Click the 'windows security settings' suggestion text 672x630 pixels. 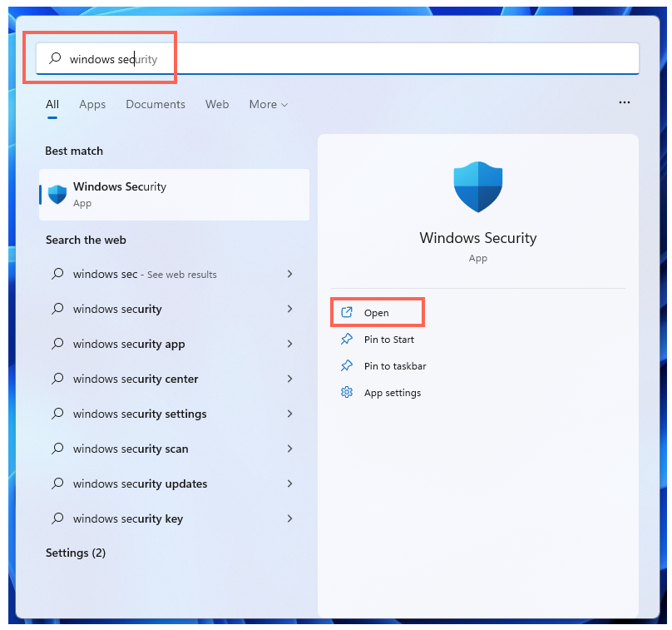point(140,414)
